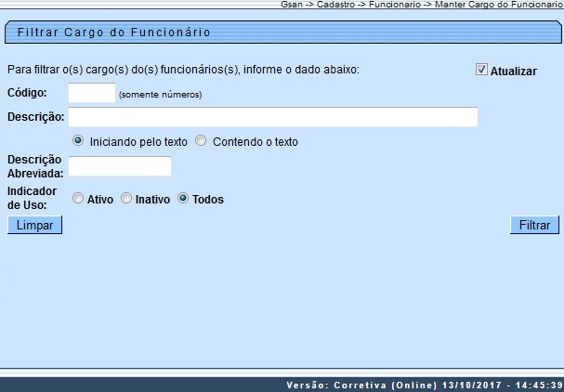
Task: Choose the Todos usage indicator
Action: pos(183,198)
